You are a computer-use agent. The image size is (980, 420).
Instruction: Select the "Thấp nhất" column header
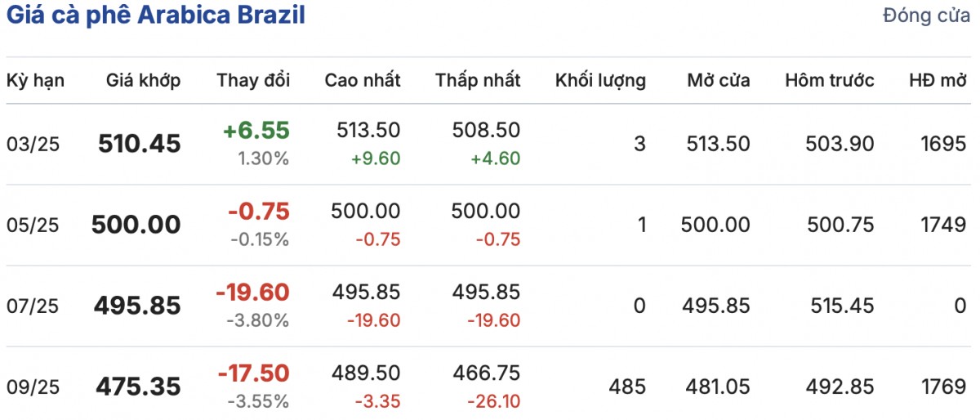(x=478, y=80)
